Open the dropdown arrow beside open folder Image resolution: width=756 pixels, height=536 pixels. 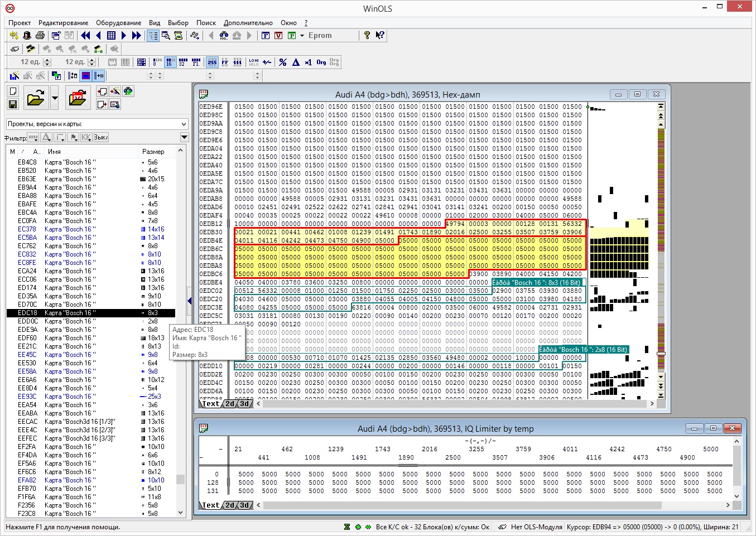tap(55, 98)
